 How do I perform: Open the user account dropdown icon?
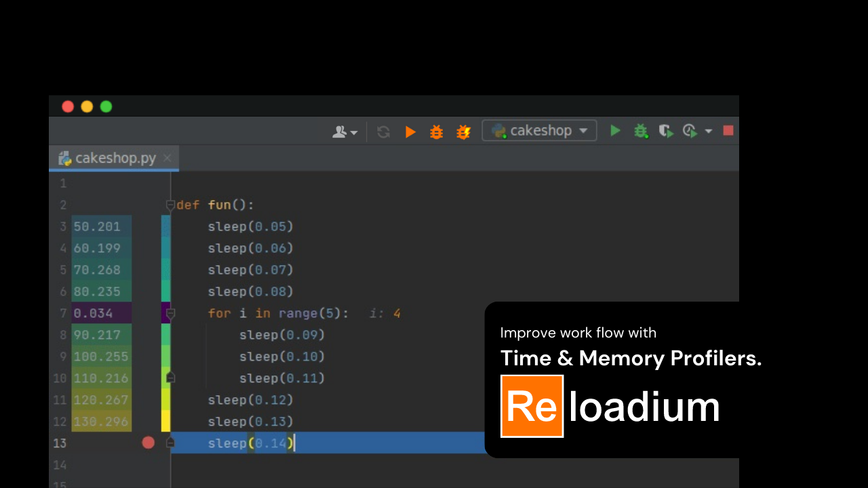pos(344,131)
